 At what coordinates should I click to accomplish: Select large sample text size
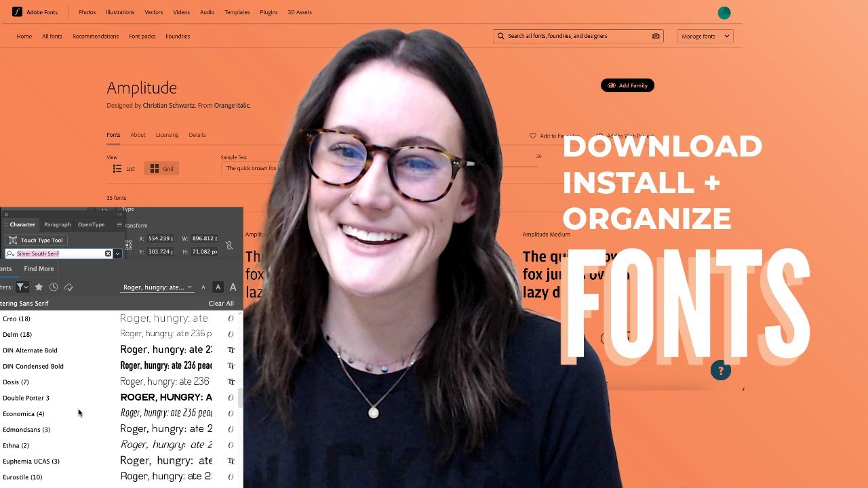point(233,287)
